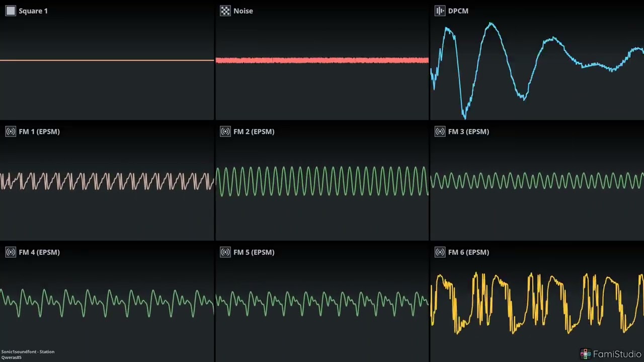Click the 'Sonic1soundfont - Station' title text
The width and height of the screenshot is (644, 362).
click(28, 351)
